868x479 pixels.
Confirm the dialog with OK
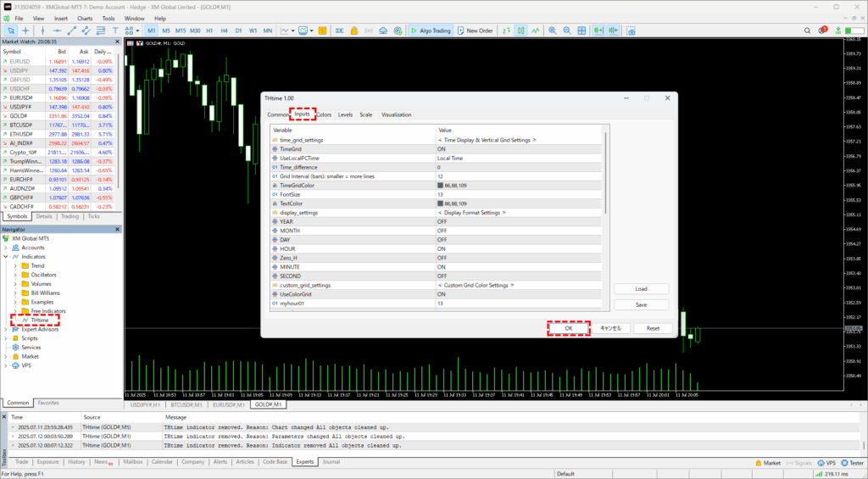(569, 328)
